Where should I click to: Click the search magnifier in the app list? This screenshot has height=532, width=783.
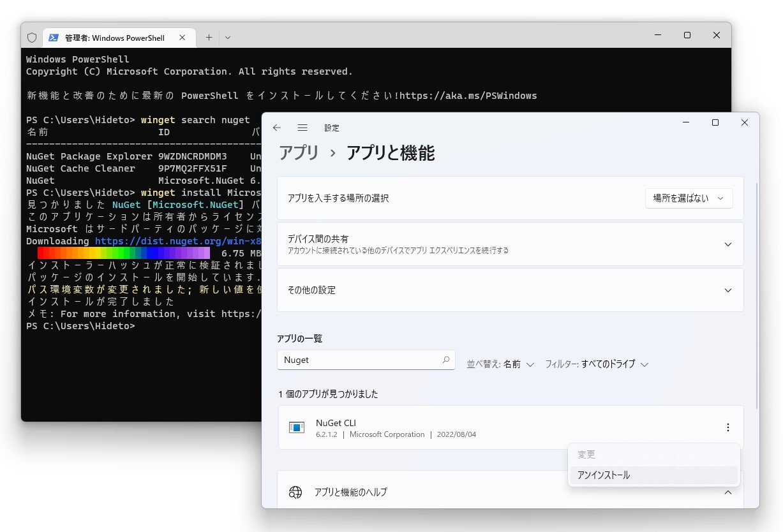(446, 360)
